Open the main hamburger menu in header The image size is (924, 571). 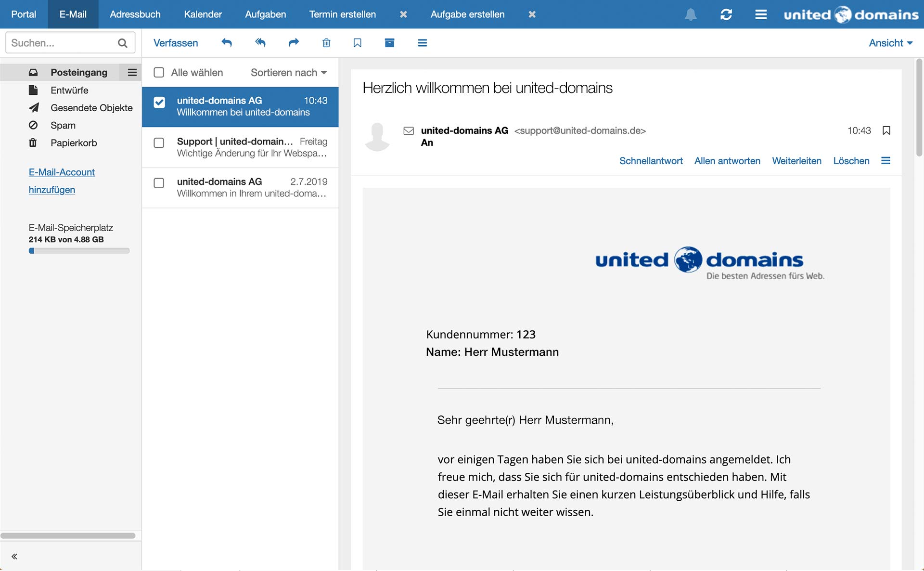pos(761,14)
